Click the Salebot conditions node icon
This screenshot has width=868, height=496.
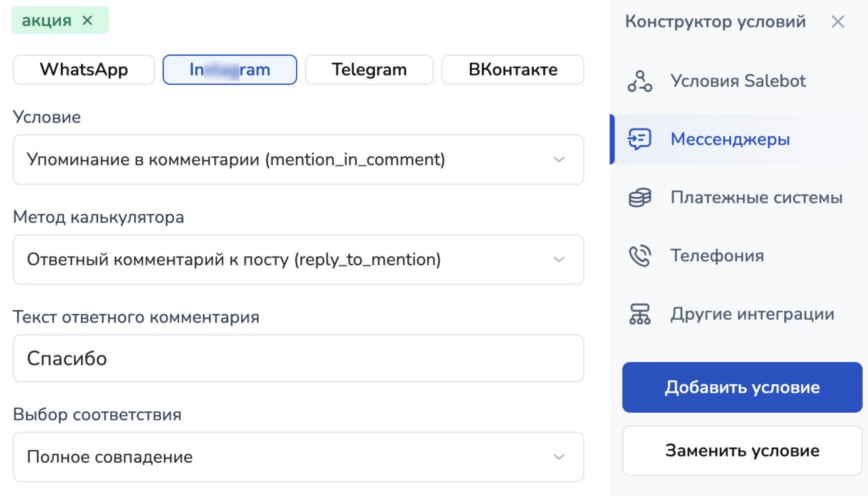click(640, 81)
